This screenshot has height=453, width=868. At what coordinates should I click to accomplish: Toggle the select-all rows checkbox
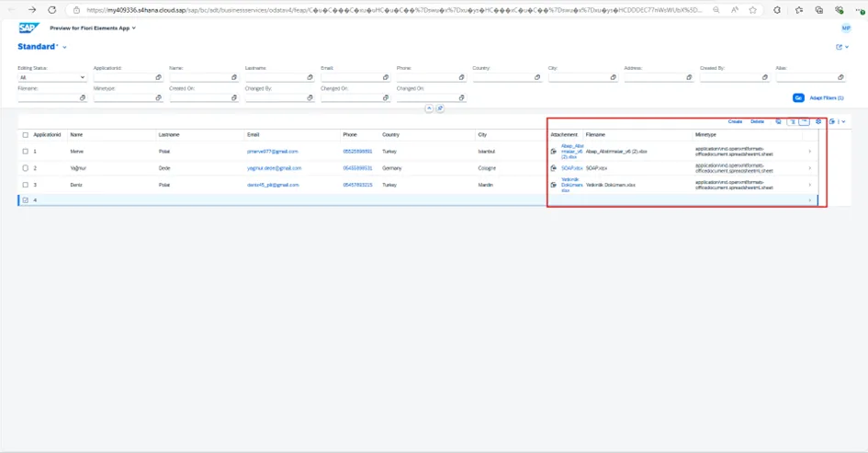(26, 135)
